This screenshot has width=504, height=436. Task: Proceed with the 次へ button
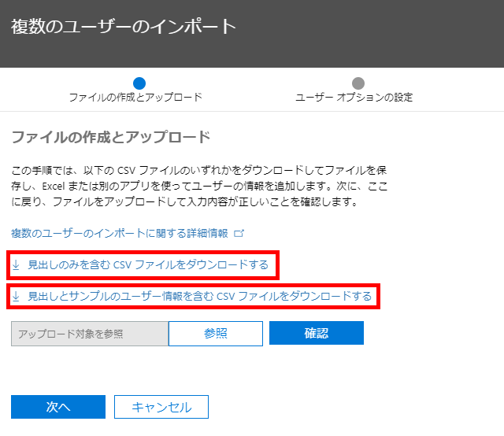pos(58,407)
